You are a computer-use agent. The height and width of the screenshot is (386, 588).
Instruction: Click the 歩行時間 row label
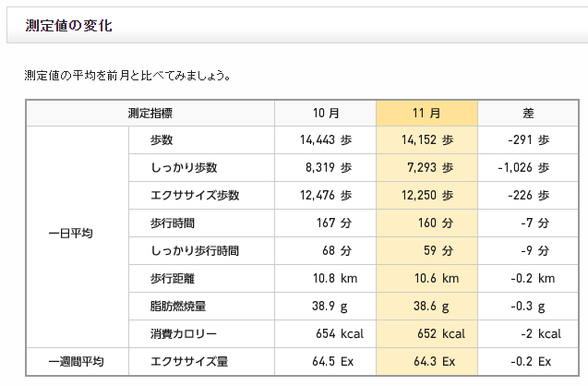coord(173,223)
